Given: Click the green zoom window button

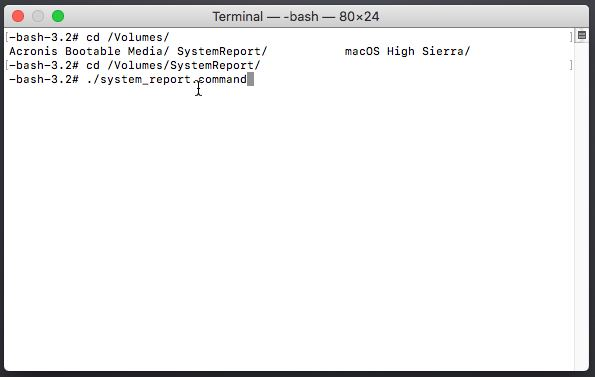Looking at the screenshot, I should point(58,16).
